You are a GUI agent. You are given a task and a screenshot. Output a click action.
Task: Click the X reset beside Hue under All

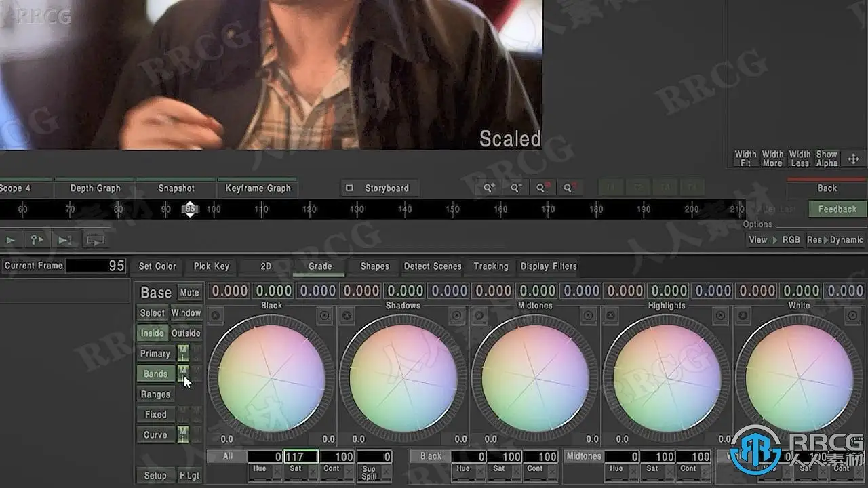[x=277, y=470]
